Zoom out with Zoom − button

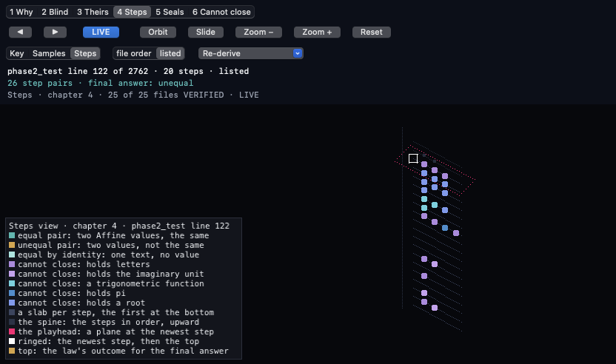pyautogui.click(x=258, y=33)
